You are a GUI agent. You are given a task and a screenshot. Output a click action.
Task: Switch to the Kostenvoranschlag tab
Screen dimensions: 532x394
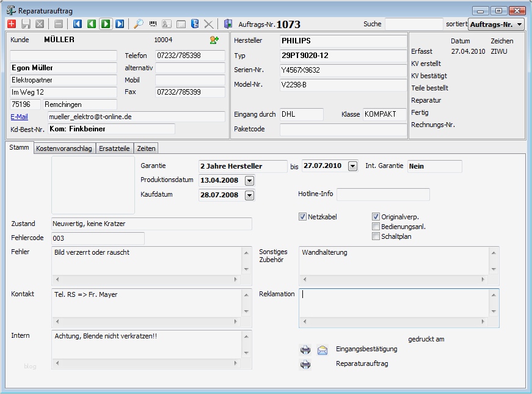click(x=64, y=148)
